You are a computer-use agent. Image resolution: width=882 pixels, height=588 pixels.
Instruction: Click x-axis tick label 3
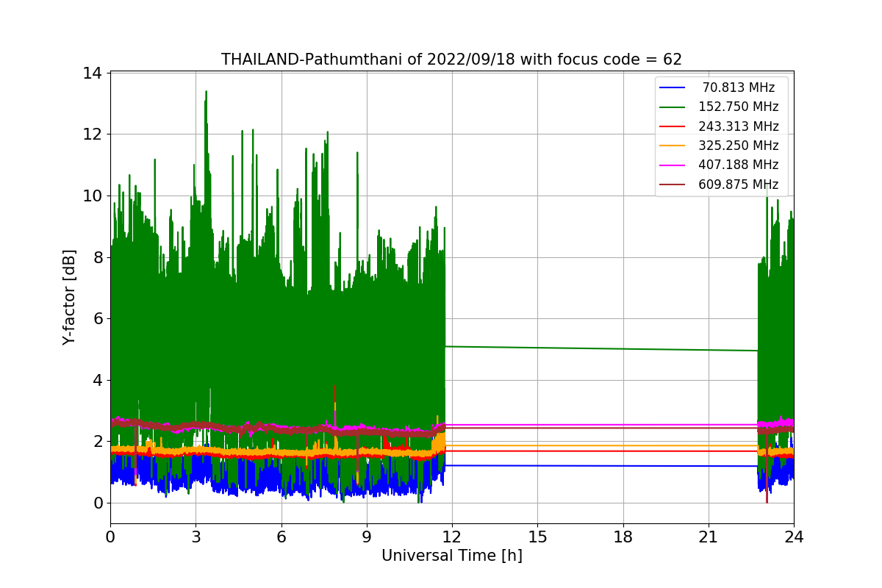(196, 537)
